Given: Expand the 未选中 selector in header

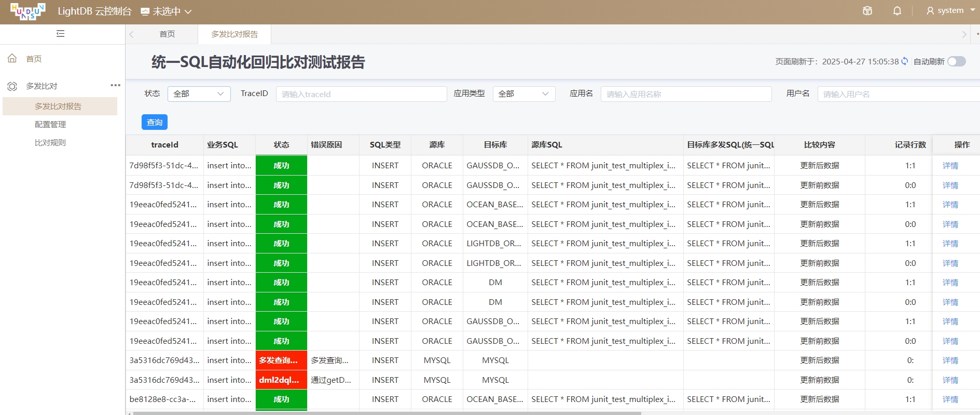Looking at the screenshot, I should click(166, 11).
